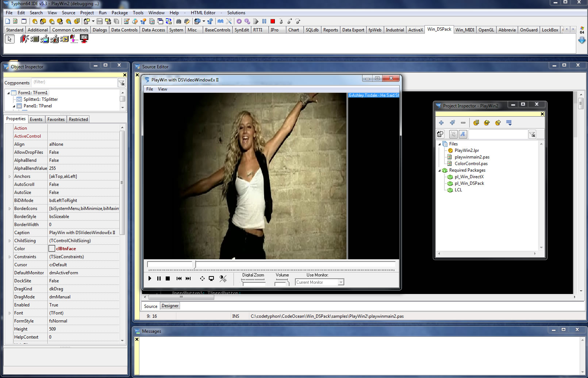Click the Stop button in PlayWin player
This screenshot has width=588, height=378.
[168, 278]
